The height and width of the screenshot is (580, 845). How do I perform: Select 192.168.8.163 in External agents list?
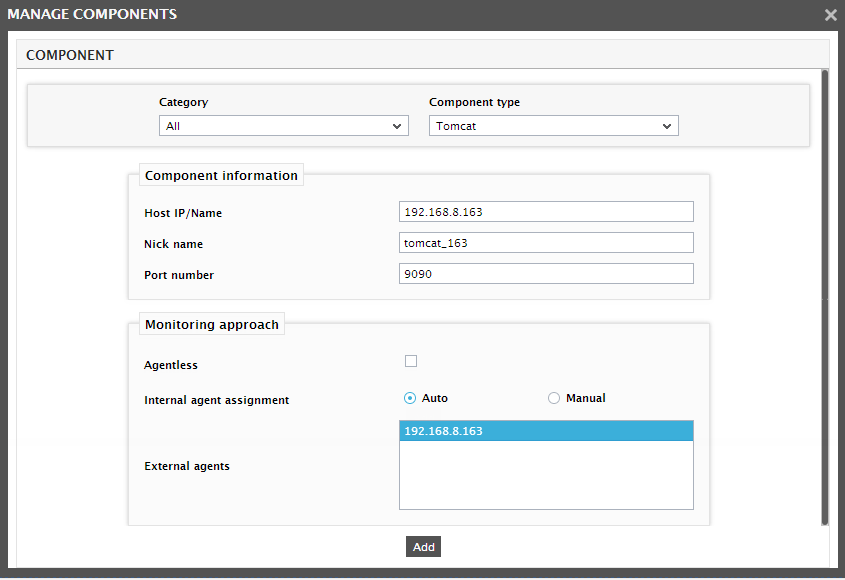click(546, 431)
